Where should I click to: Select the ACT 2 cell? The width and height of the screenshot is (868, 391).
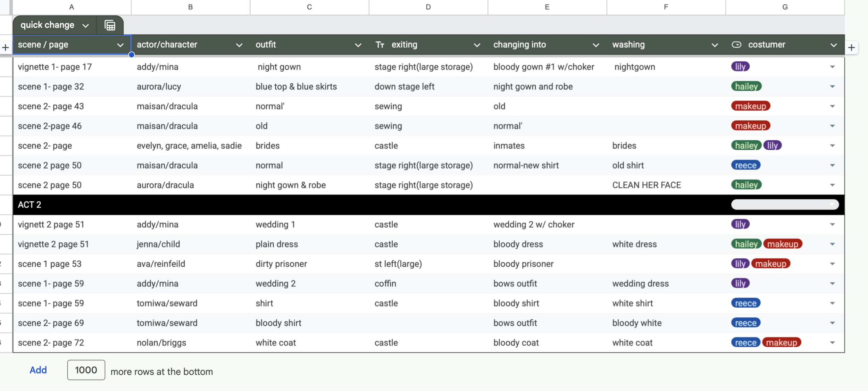click(x=72, y=205)
